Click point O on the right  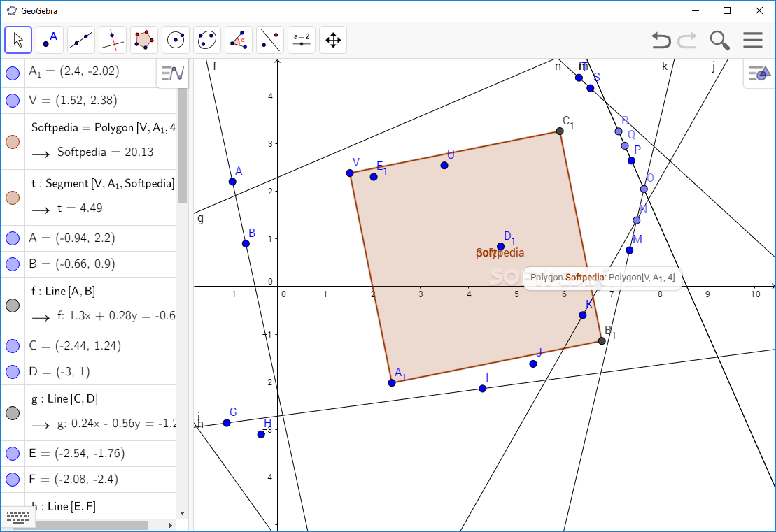(x=644, y=189)
